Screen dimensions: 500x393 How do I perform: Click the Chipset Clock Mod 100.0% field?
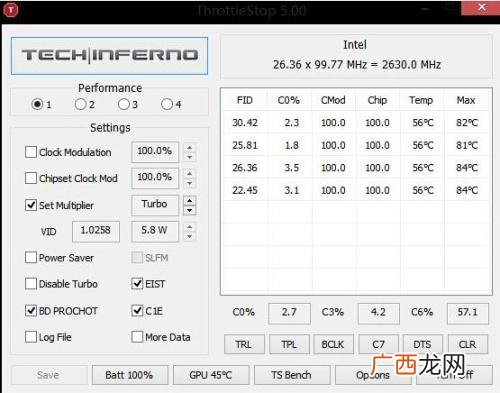point(155,178)
